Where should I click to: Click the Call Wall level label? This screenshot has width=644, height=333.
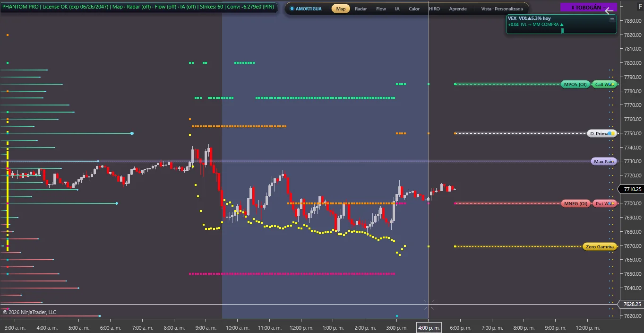point(604,84)
